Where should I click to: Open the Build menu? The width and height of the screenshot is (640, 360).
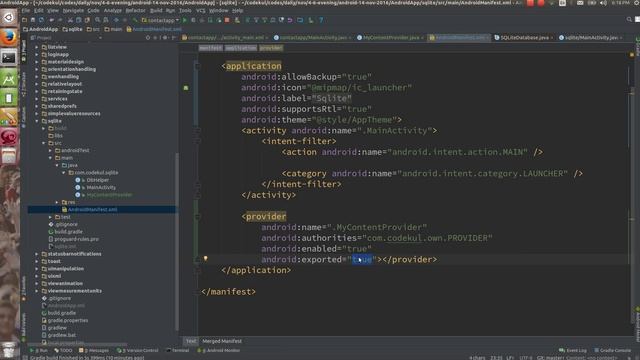(x=156, y=11)
